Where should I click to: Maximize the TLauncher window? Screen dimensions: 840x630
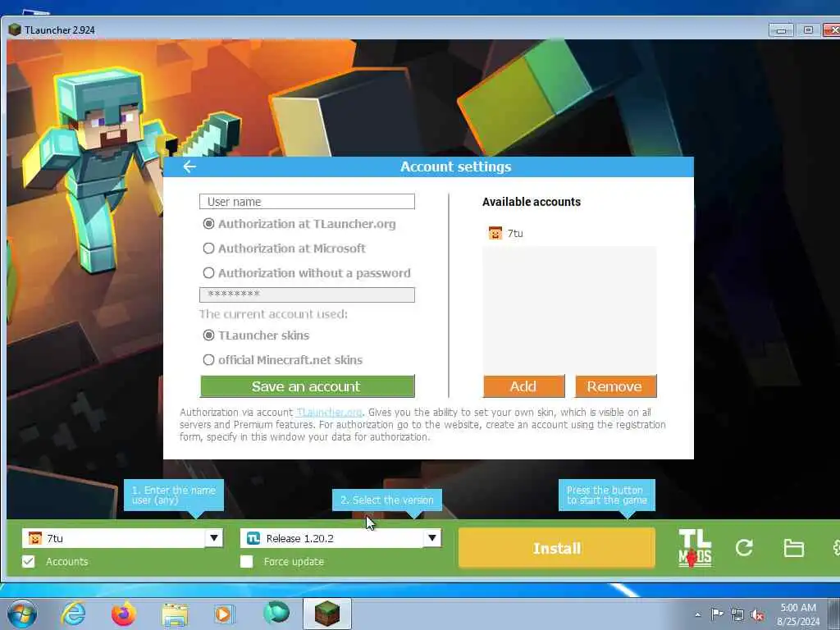point(808,30)
